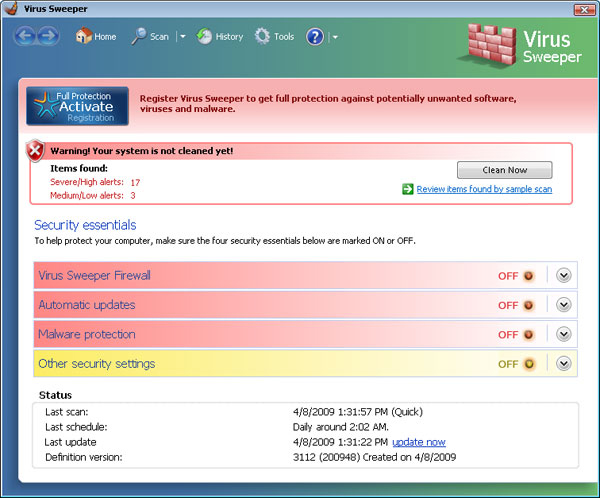Click the Virus Sweeper Firewall row title
The width and height of the screenshot is (600, 498).
click(x=95, y=275)
